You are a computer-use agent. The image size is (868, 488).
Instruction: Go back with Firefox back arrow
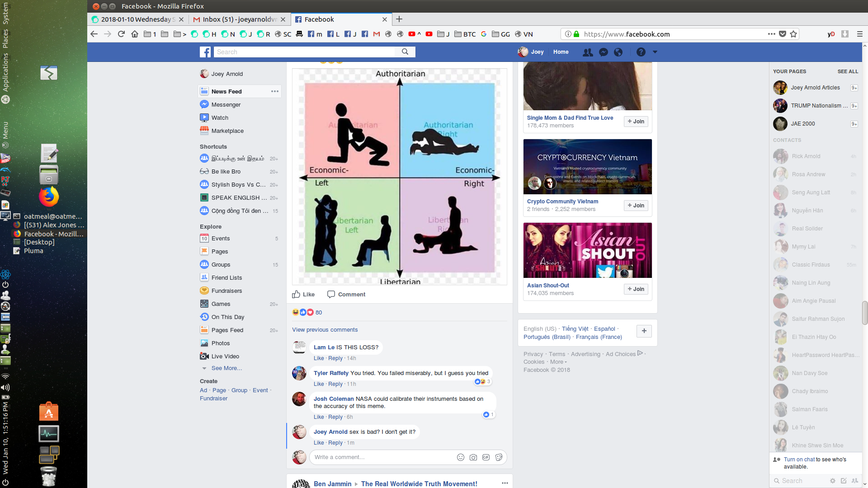pyautogui.click(x=94, y=34)
